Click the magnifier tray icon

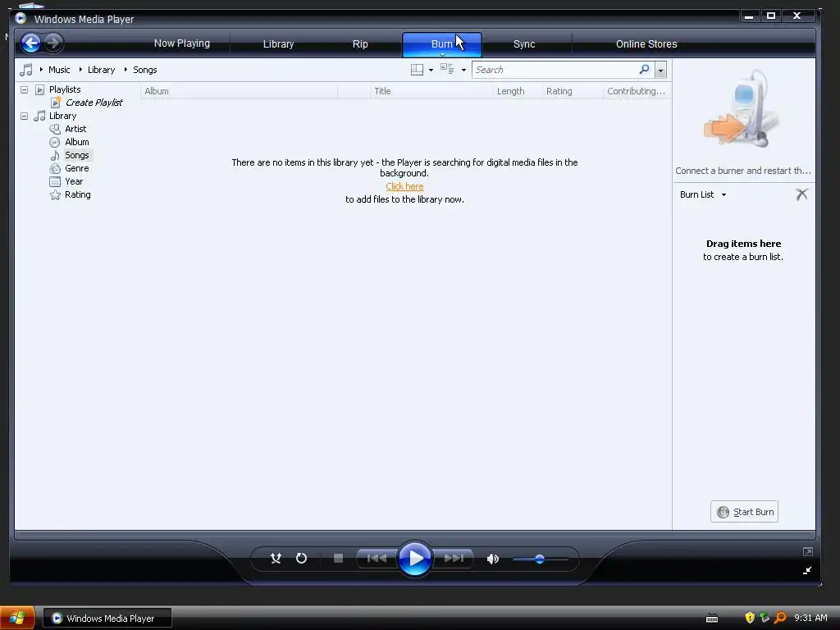[x=781, y=618]
